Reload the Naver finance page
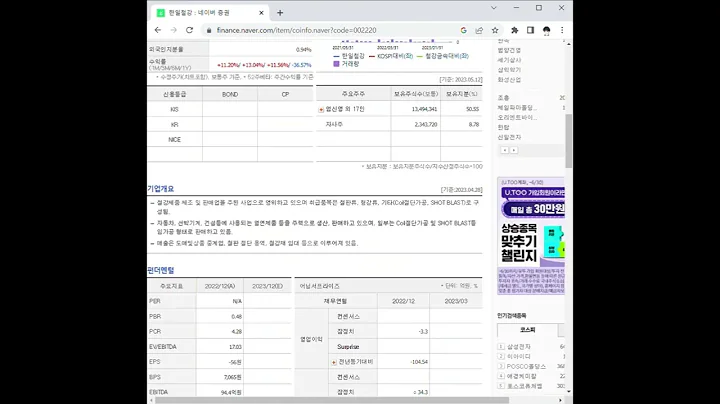This screenshot has height=404, width=720. point(189,30)
